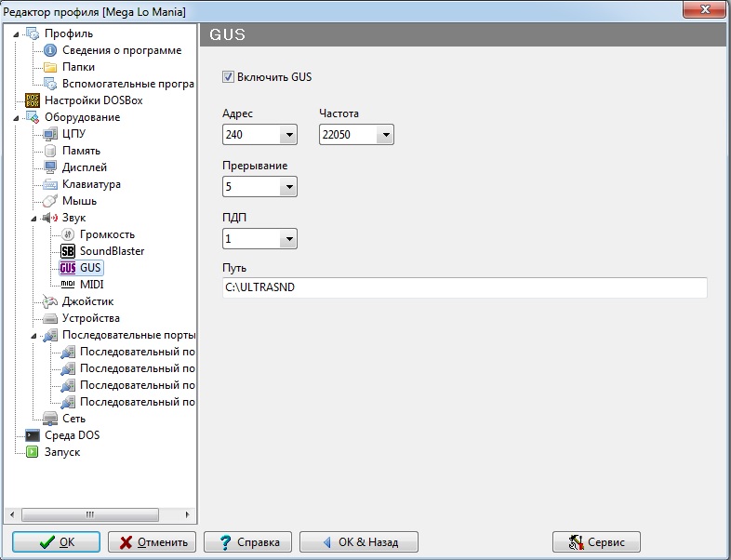Collapse the Последовательные порты node
The width and height of the screenshot is (731, 560).
(34, 336)
